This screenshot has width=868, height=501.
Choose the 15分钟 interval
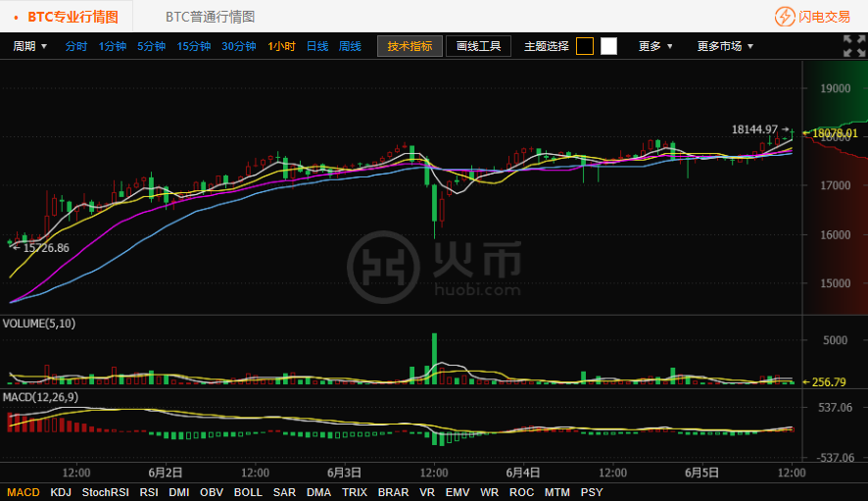click(194, 46)
